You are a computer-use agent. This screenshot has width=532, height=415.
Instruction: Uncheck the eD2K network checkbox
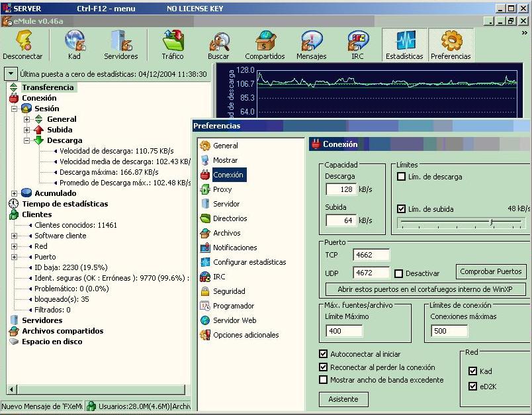(x=472, y=386)
